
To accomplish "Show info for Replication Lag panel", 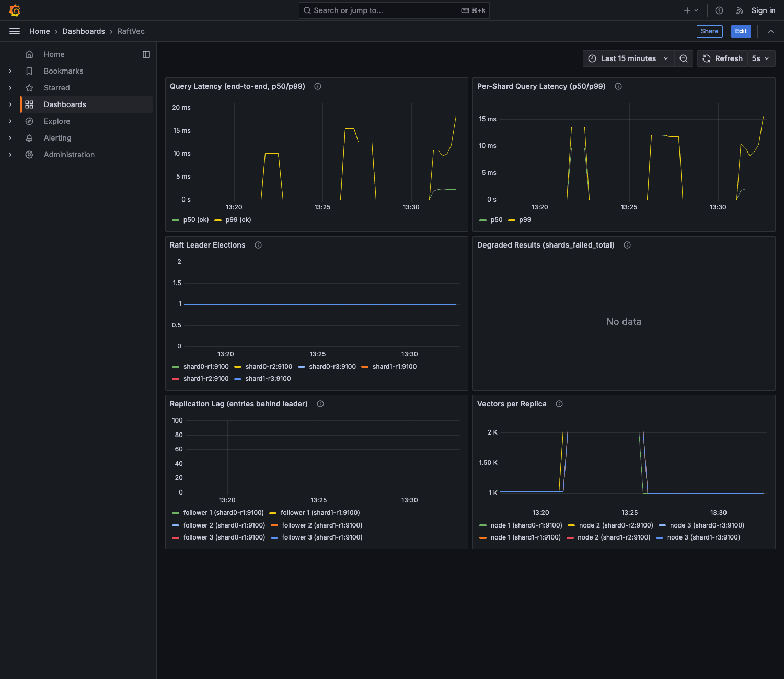I will tap(320, 404).
